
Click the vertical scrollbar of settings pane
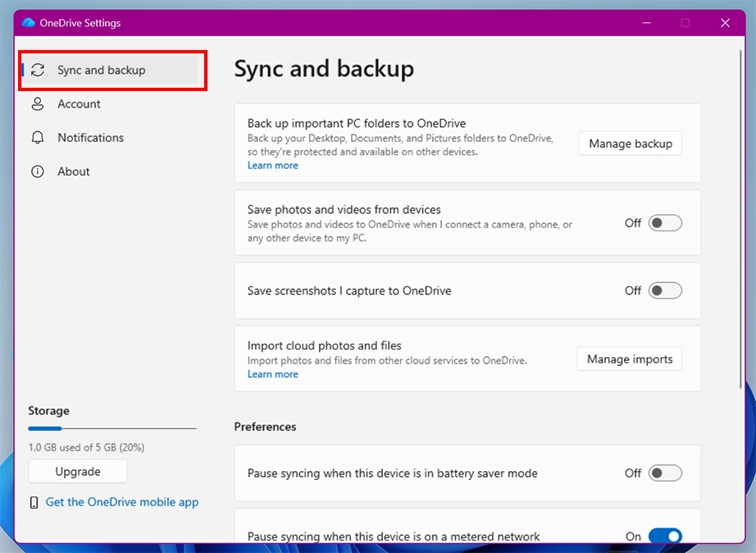point(741,220)
